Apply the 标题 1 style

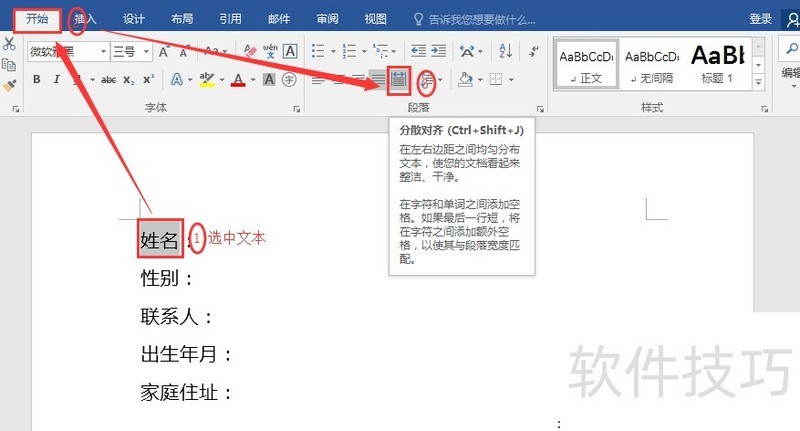[x=717, y=65]
